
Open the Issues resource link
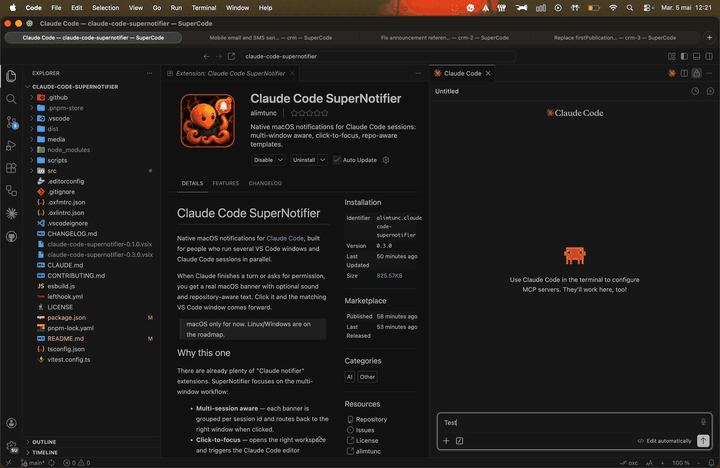365,430
